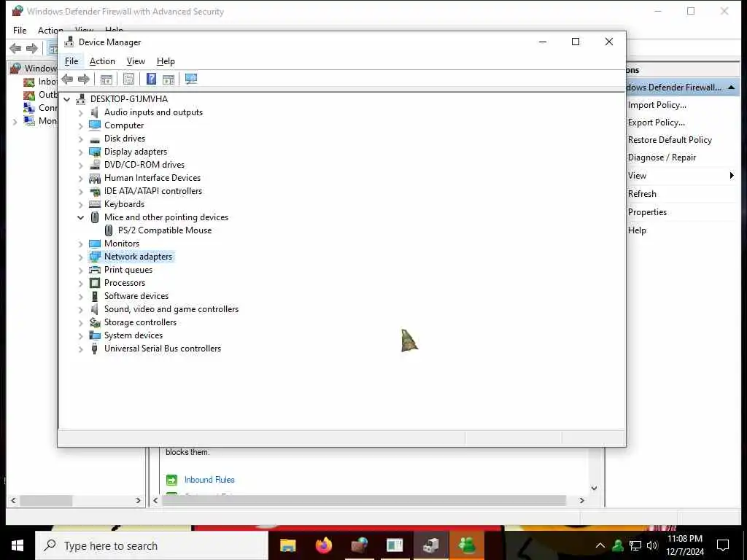Expand the Computer node
This screenshot has height=560, width=747.
point(80,125)
